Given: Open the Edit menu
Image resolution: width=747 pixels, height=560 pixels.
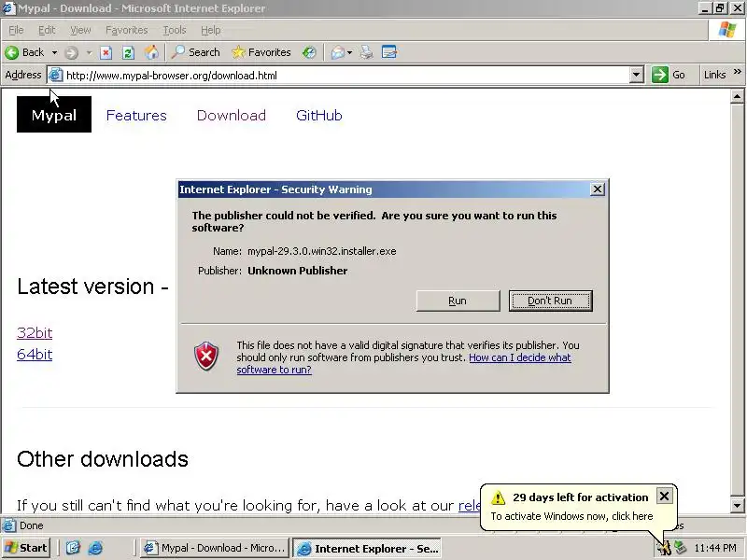Looking at the screenshot, I should coord(47,30).
